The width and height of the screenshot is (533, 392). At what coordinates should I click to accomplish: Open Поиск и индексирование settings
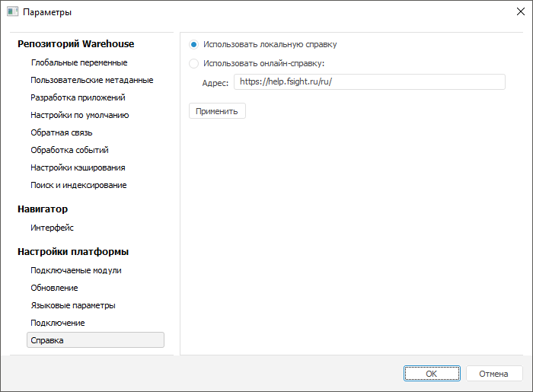point(78,185)
